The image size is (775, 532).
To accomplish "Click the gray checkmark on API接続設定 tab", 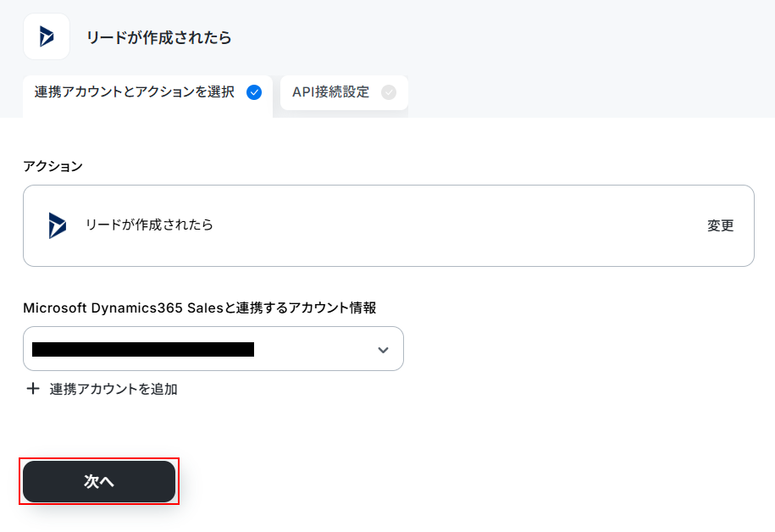I will [x=389, y=92].
